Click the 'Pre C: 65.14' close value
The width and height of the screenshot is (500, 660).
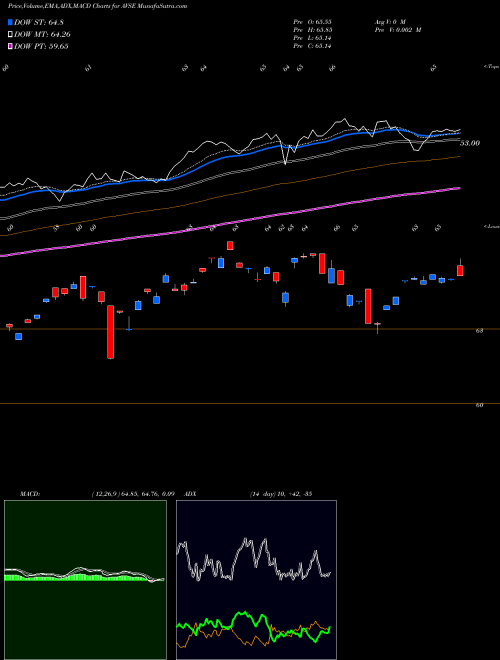click(x=314, y=46)
